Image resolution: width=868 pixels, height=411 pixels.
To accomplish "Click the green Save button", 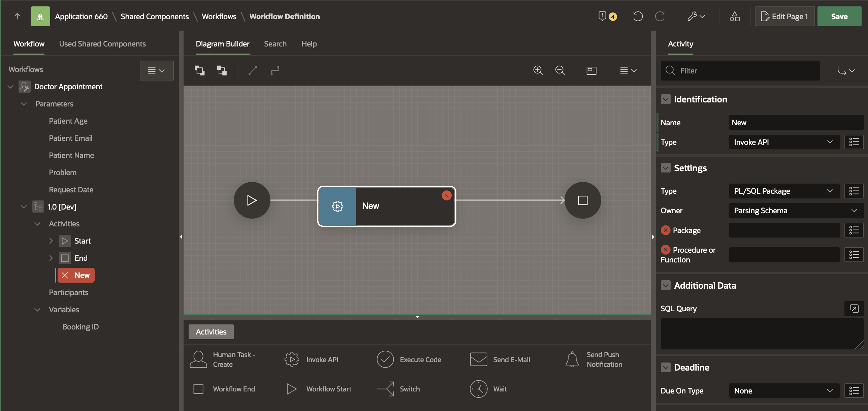I will (839, 16).
